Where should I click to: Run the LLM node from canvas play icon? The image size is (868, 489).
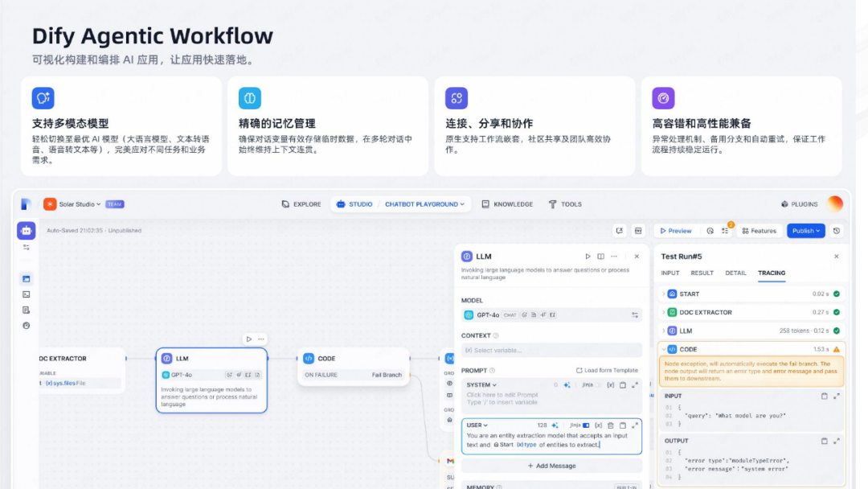tap(249, 339)
